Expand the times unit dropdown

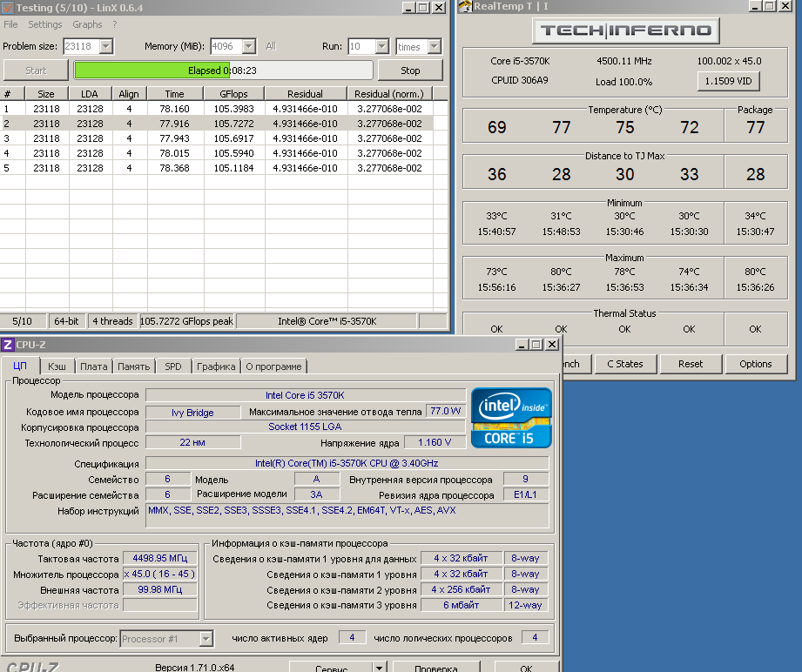pos(435,46)
